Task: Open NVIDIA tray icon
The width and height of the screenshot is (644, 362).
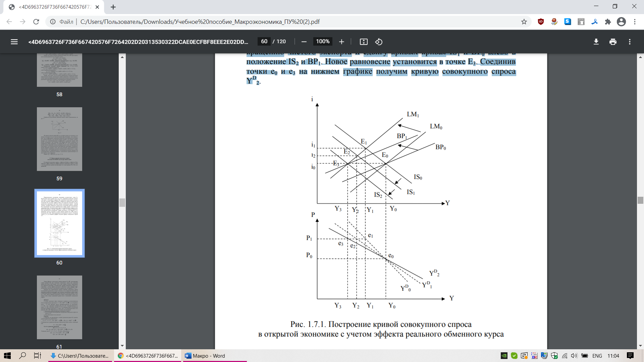Action: [x=504, y=356]
